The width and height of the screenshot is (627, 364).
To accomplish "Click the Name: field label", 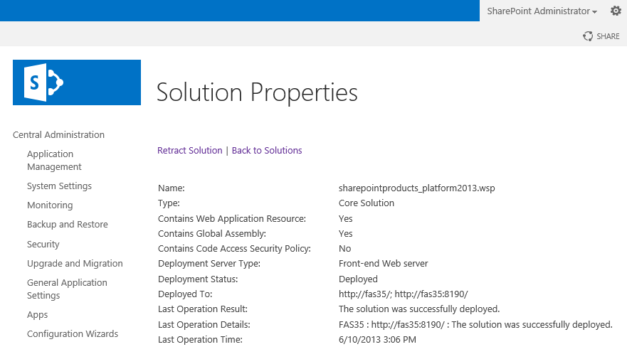I will (171, 188).
